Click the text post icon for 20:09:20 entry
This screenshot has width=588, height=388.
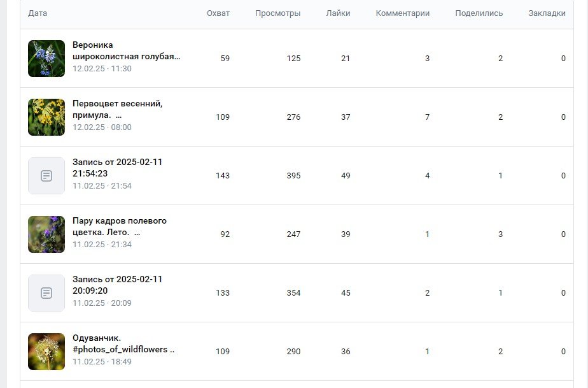(x=46, y=293)
